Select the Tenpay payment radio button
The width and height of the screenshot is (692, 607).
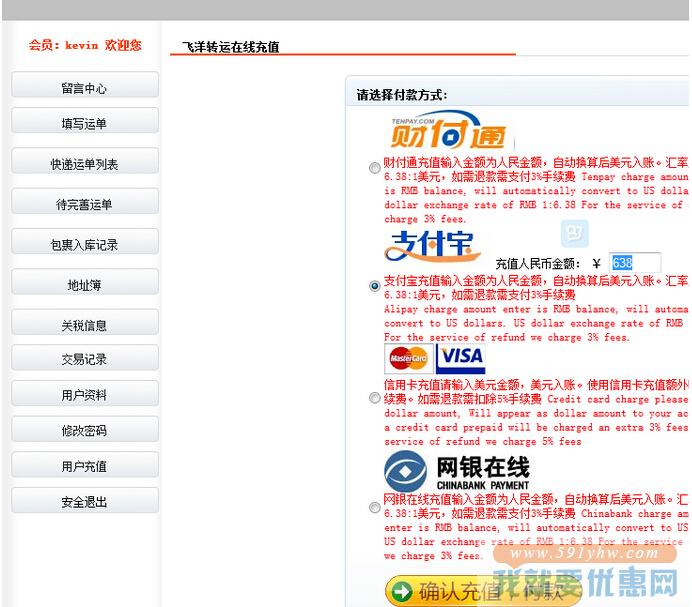pyautogui.click(x=375, y=168)
